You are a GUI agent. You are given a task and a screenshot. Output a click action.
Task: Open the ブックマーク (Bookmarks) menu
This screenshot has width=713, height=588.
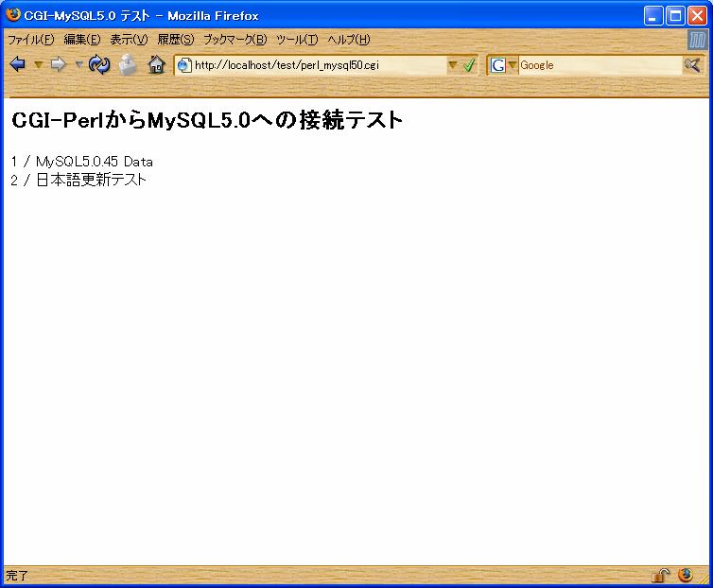(x=235, y=40)
